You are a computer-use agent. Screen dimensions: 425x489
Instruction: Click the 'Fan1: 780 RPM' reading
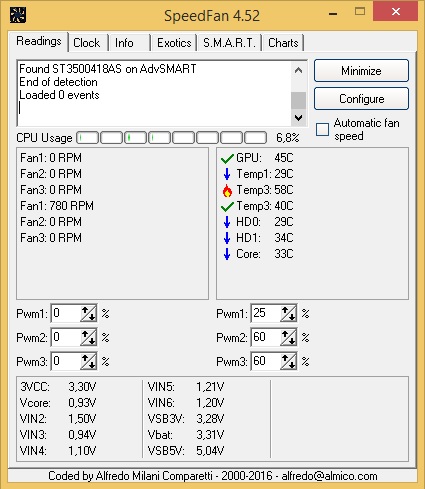point(57,206)
